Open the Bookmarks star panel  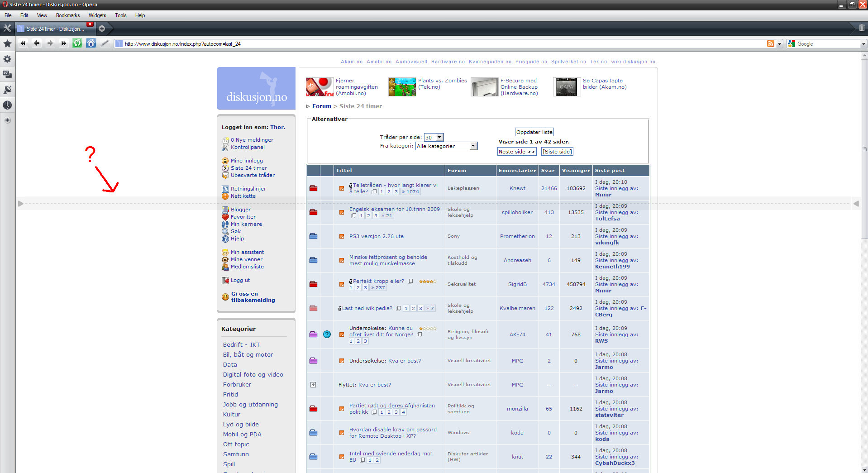click(7, 43)
